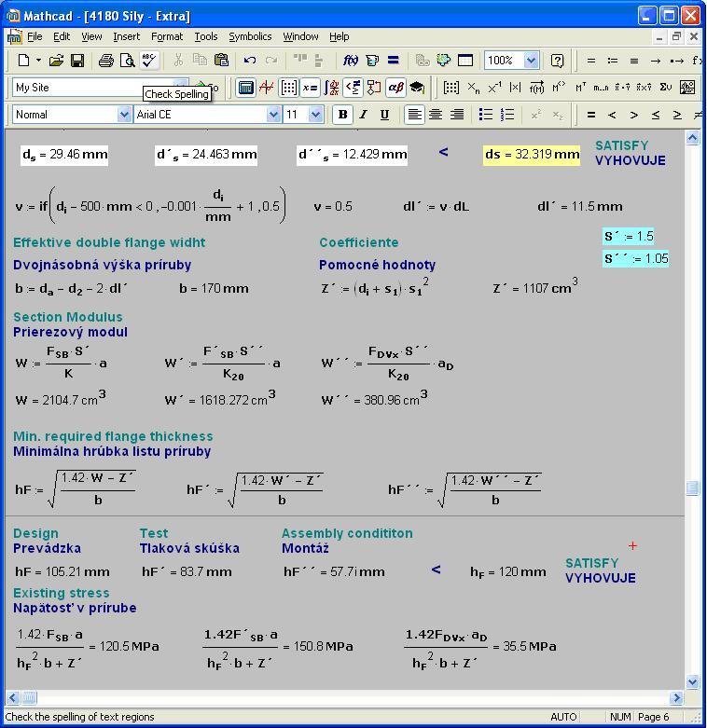Expand the Normal style dropdown
The height and width of the screenshot is (728, 707).
coord(123,115)
